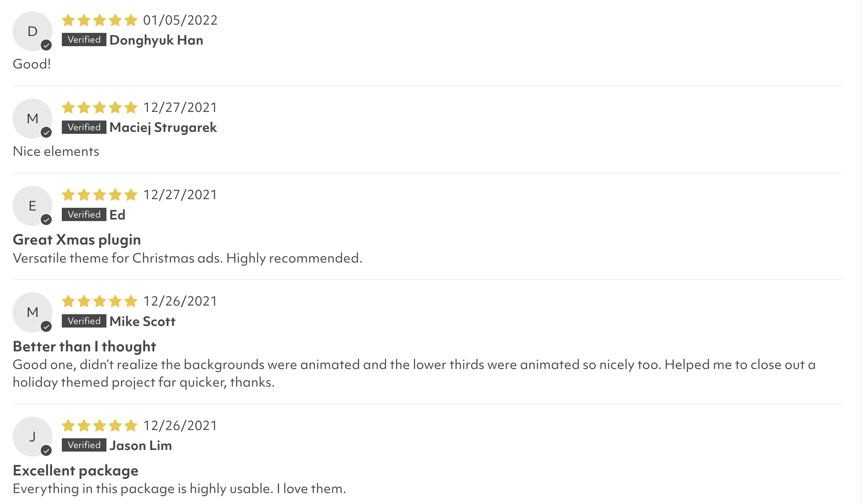Click star rating on Donghyuk Han's review
The height and width of the screenshot is (504, 864).
(x=99, y=20)
